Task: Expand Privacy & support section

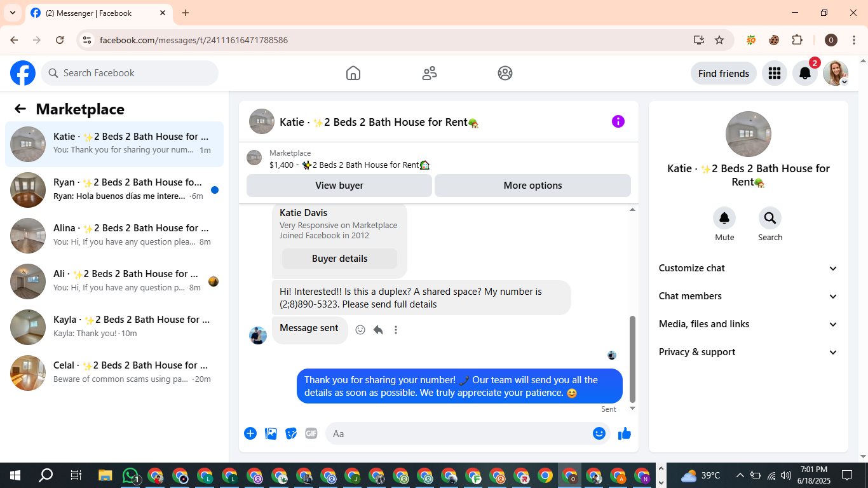Action: coord(749,352)
